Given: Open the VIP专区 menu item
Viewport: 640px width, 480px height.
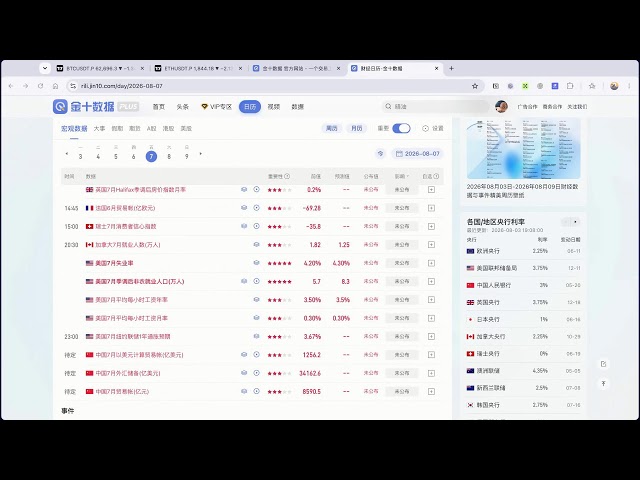Looking at the screenshot, I should pyautogui.click(x=217, y=107).
